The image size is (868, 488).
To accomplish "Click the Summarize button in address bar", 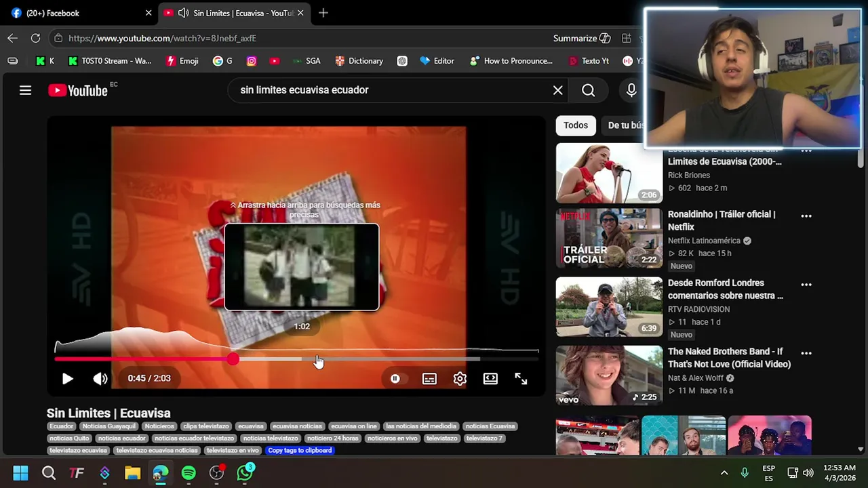I will pos(582,39).
